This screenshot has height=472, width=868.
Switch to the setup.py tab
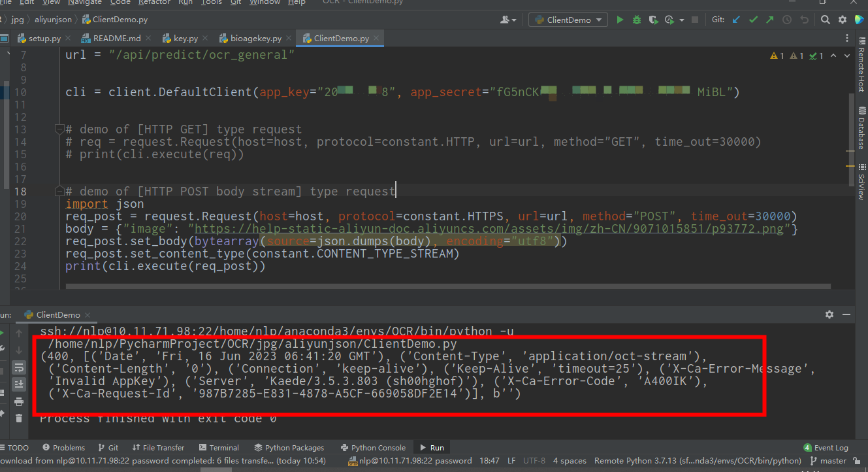point(39,39)
